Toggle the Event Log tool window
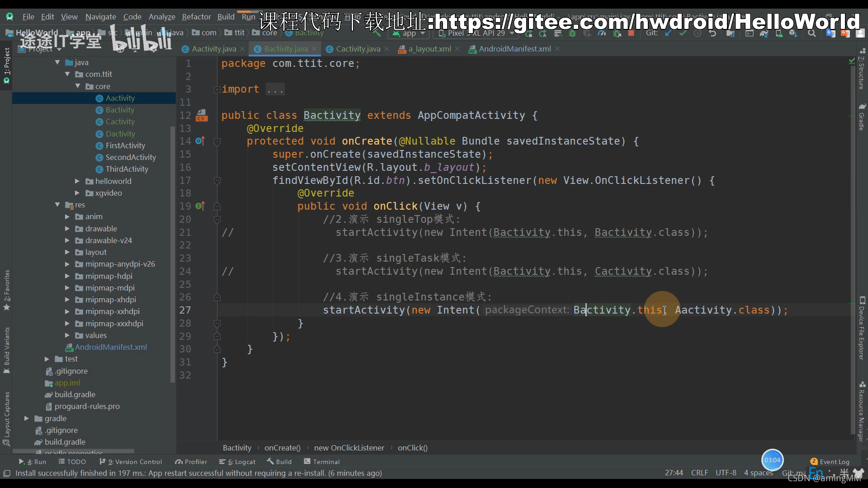This screenshot has height=488, width=868. (x=830, y=461)
